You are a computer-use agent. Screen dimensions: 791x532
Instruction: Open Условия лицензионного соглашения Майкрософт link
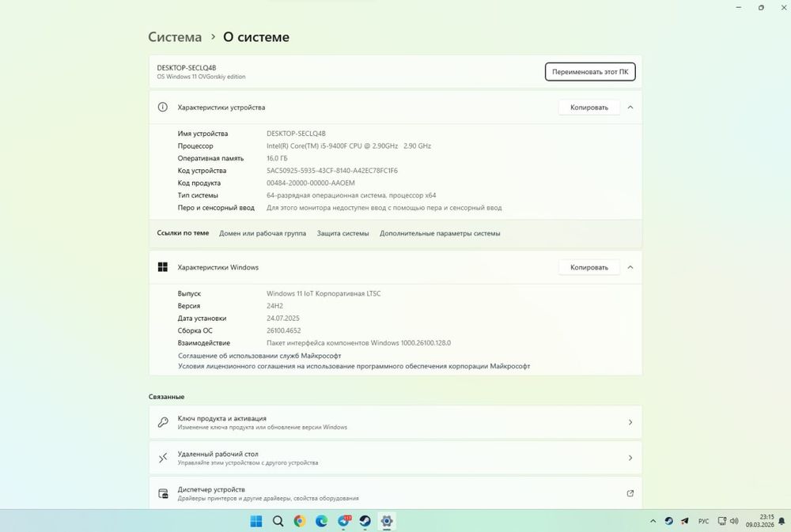point(354,366)
